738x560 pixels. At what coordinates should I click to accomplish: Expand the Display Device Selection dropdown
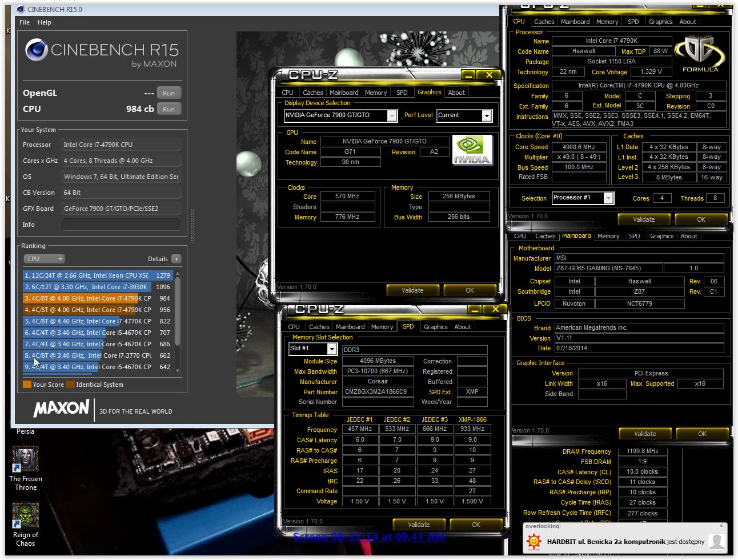[x=392, y=115]
